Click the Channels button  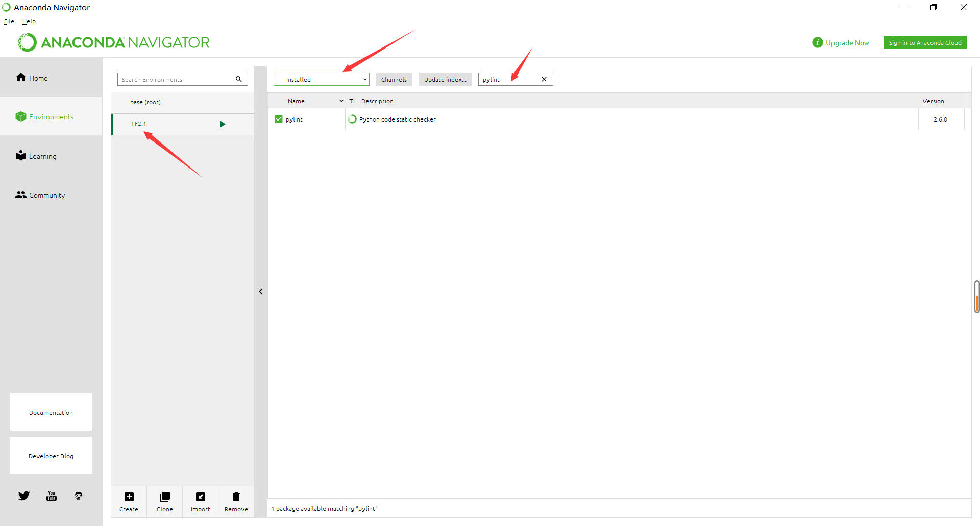click(x=394, y=79)
